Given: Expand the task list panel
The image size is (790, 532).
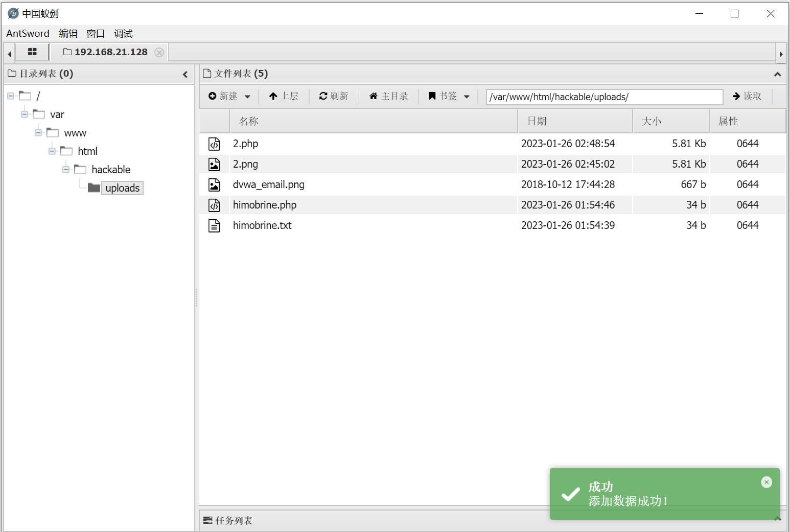Looking at the screenshot, I should pyautogui.click(x=777, y=518).
